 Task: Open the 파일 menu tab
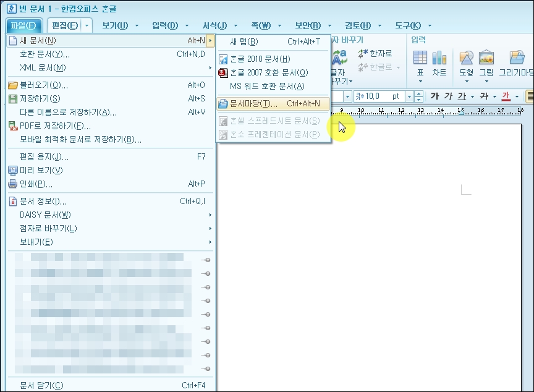(24, 25)
